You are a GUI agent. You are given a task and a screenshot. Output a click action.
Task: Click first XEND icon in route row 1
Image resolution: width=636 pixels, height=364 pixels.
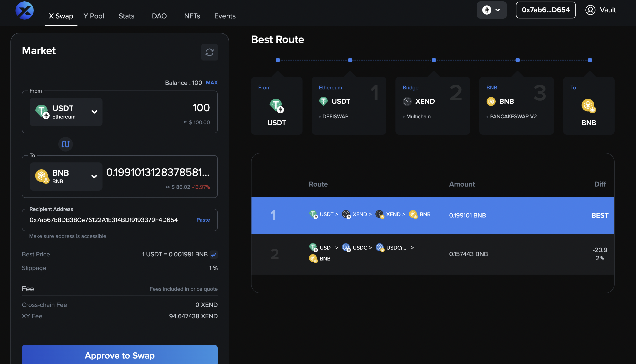click(x=346, y=214)
